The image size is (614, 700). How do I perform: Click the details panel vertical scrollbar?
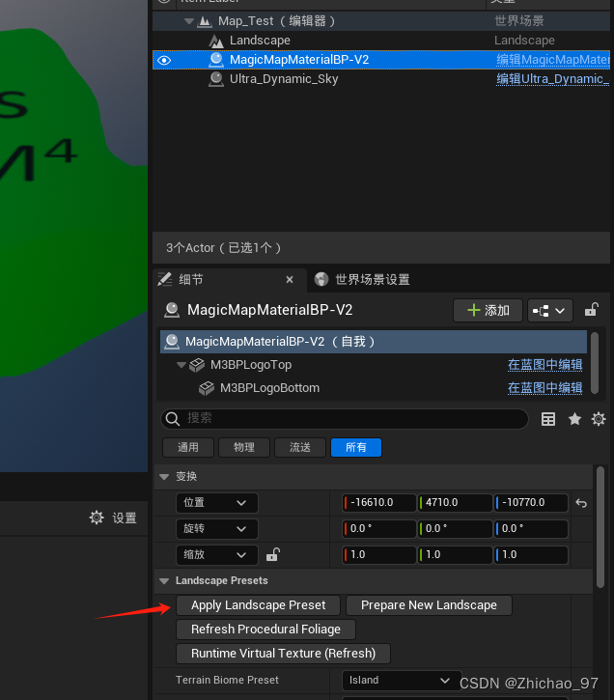pos(600,527)
